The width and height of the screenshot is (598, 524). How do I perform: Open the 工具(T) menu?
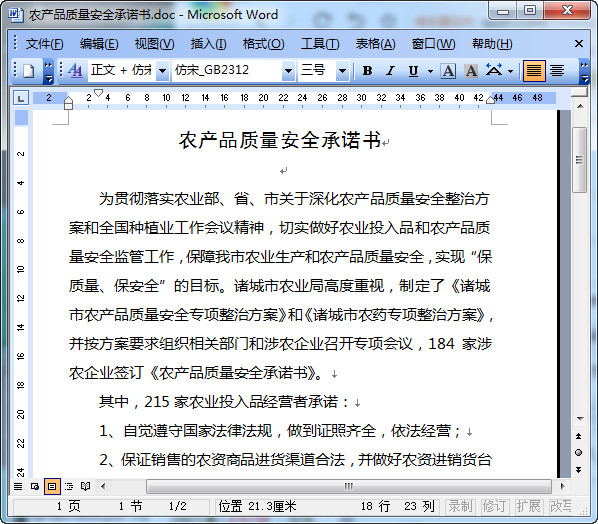click(320, 44)
